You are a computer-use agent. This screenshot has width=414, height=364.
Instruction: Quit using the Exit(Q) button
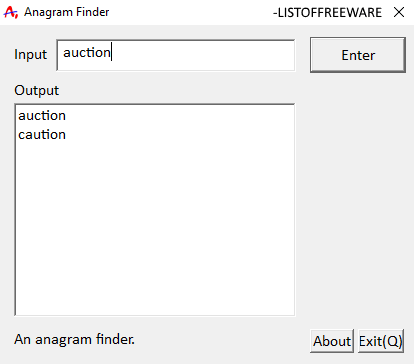(381, 341)
